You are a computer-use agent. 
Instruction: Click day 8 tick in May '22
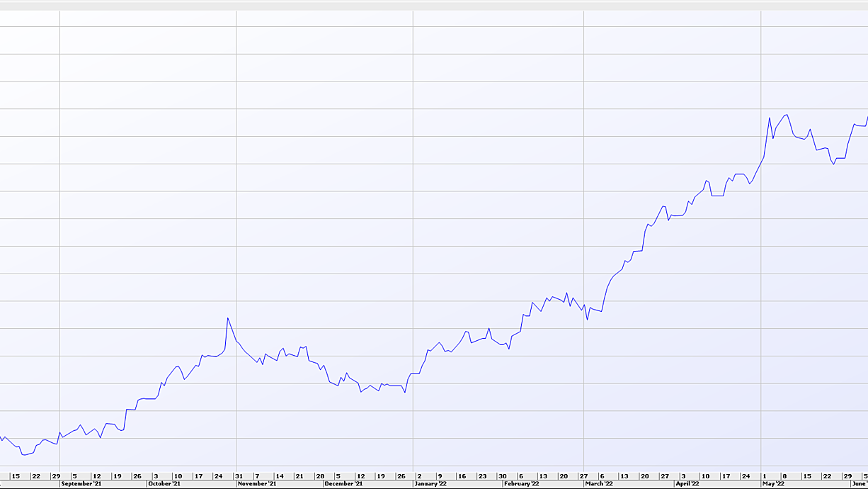coord(784,476)
